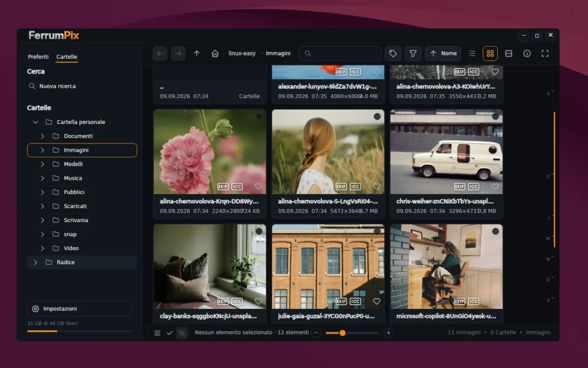
Task: Increase thumbnail size with plus button
Action: point(389,333)
